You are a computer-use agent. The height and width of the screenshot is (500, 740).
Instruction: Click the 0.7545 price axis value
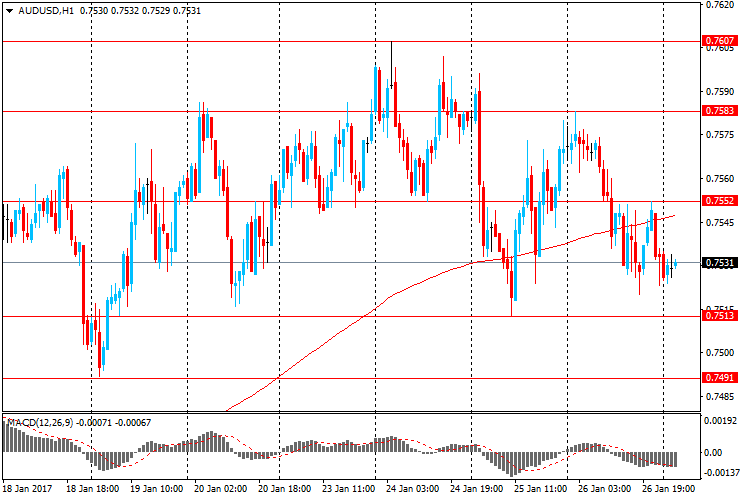click(720, 222)
